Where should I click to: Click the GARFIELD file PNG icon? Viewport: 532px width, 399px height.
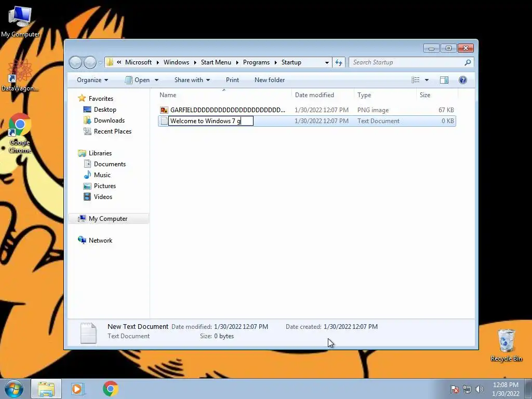pos(164,110)
